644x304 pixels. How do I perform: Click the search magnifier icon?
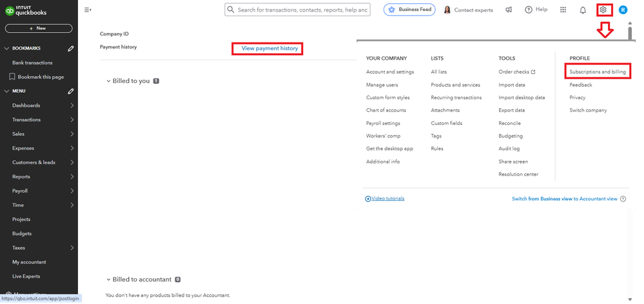click(231, 10)
